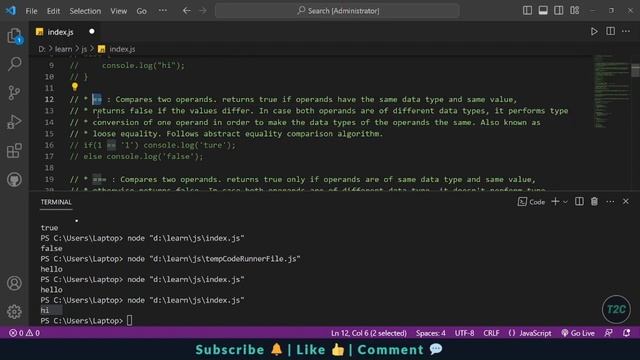Click the editor minimap
640x360 pixels.
(x=611, y=92)
